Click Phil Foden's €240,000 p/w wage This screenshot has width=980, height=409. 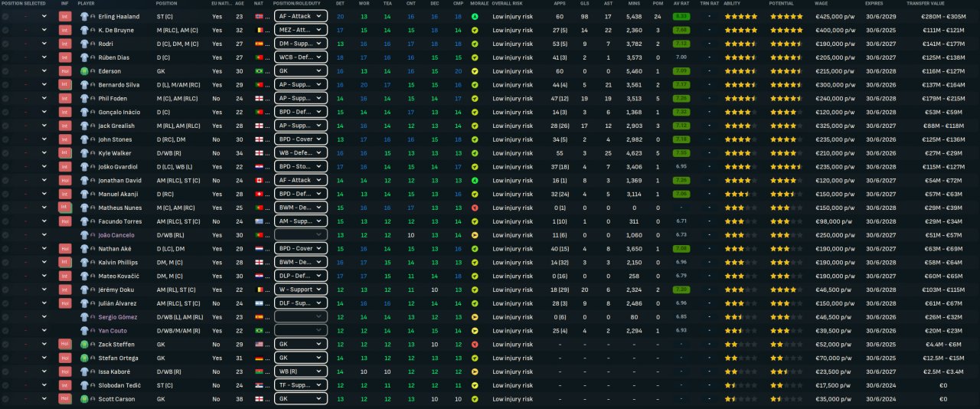pos(838,98)
